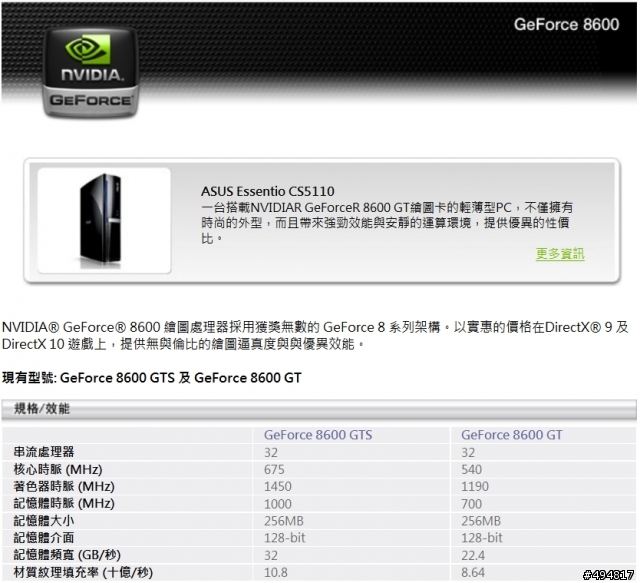Image resolution: width=640 pixels, height=583 pixels.
Task: Select the GT memory bandwidth value 22.4
Action: (x=473, y=555)
